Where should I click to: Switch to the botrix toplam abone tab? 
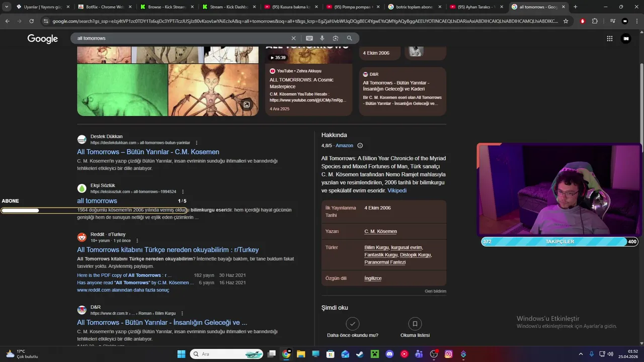pos(415,7)
